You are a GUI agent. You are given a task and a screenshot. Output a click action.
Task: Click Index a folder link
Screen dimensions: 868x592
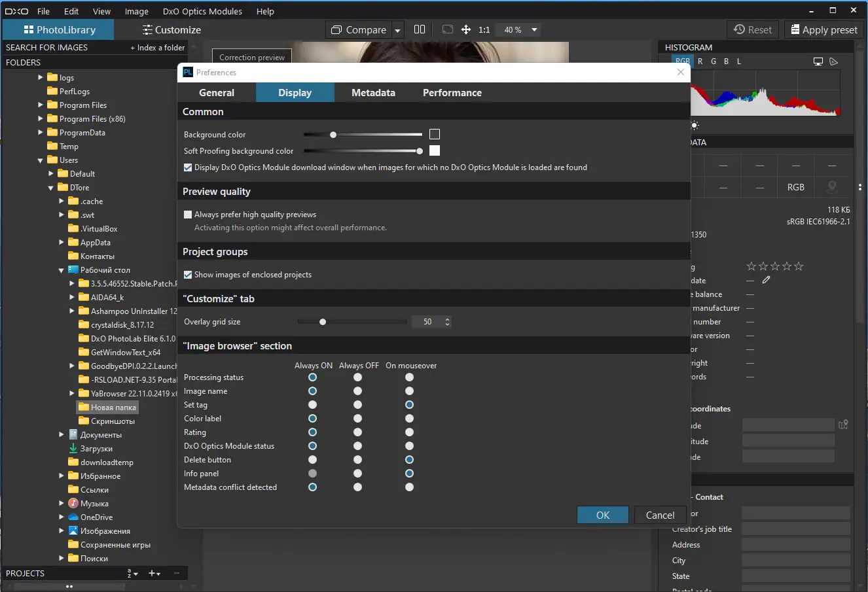[x=158, y=48]
